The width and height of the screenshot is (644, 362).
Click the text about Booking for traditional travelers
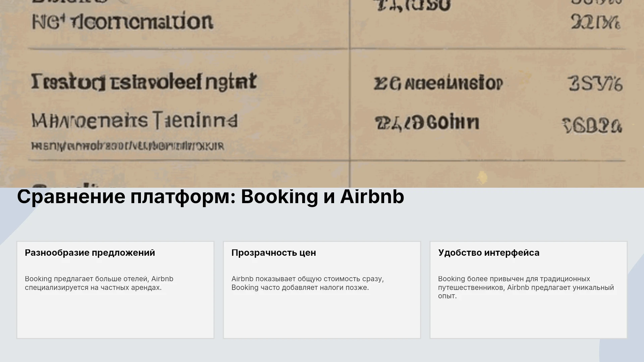click(x=526, y=287)
